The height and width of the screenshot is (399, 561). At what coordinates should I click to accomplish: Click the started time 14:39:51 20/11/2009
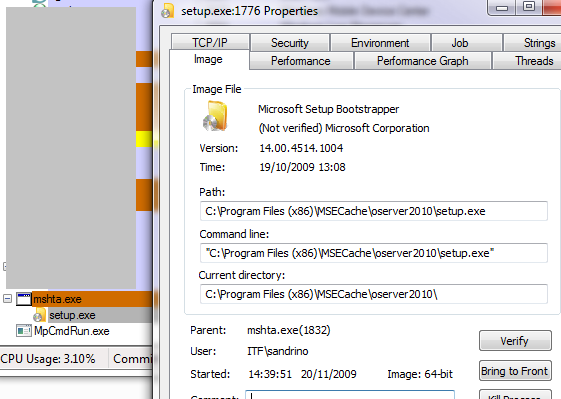coord(302,374)
